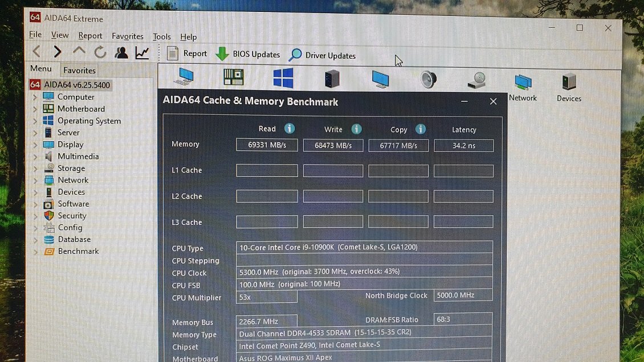Click the empty L3 Cache Latency field
644x362 pixels.
[463, 222]
